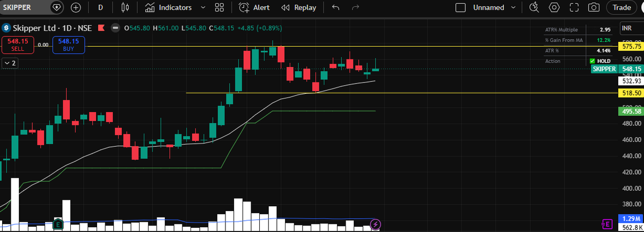Click the 0.00 spread value between Sell and Buy
This screenshot has width=644, height=232.
click(x=43, y=45)
